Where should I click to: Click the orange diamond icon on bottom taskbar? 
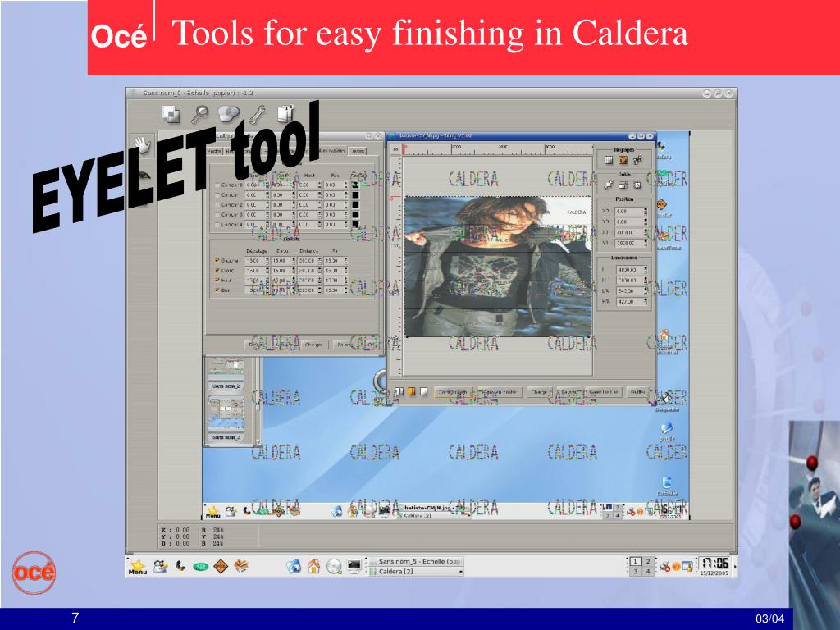click(x=221, y=566)
